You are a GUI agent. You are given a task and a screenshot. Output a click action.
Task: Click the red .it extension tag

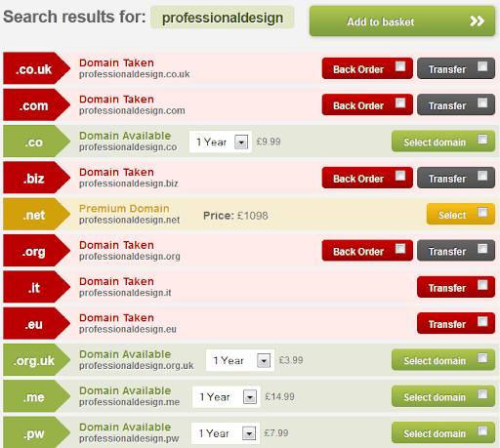click(36, 287)
